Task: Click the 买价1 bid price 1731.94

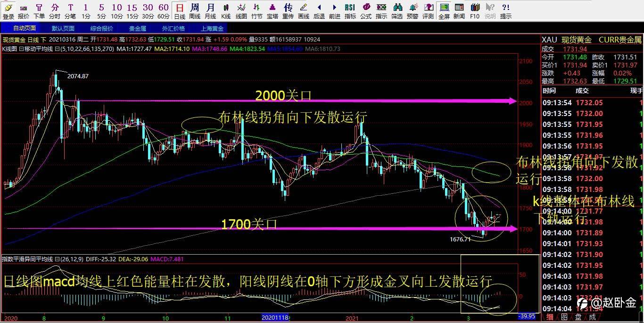Action: pos(575,65)
